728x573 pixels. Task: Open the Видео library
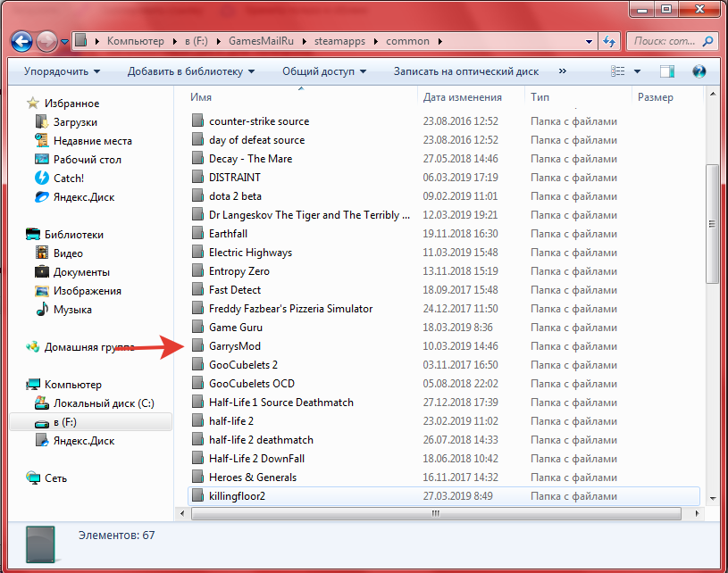[68, 253]
